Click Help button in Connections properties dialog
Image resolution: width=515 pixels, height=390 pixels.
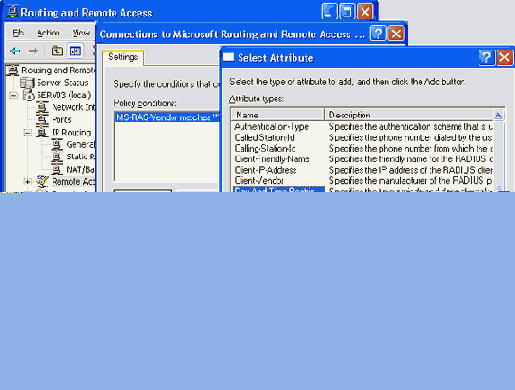378,34
